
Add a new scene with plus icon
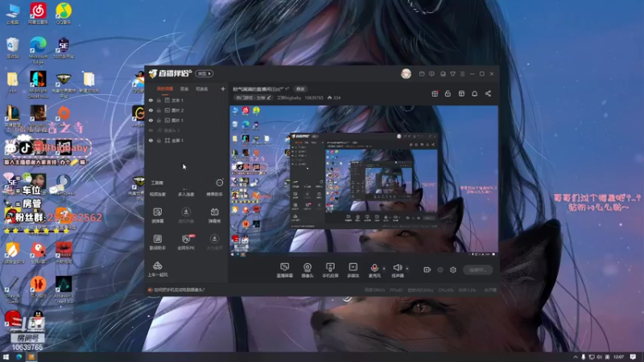[223, 88]
